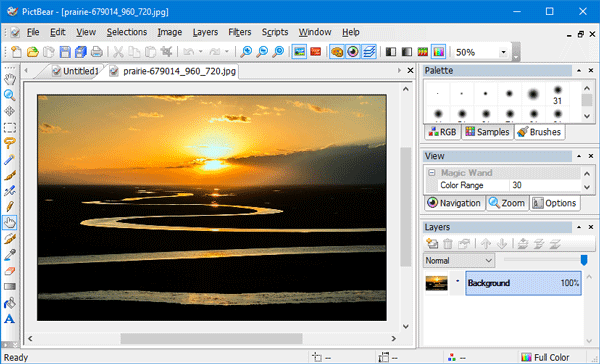Open the Normal blend mode dropdown
The height and width of the screenshot is (364, 600).
coord(459,261)
